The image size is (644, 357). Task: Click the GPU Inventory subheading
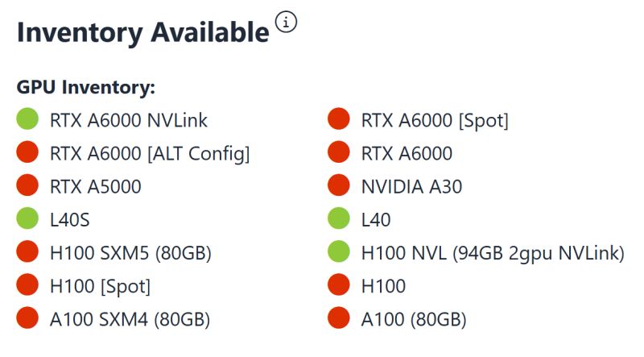(85, 87)
